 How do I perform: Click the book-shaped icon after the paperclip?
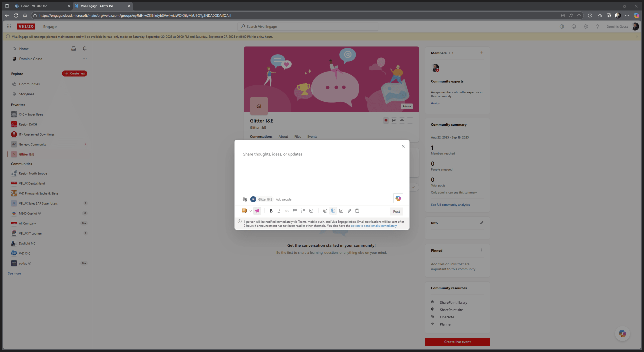(357, 211)
